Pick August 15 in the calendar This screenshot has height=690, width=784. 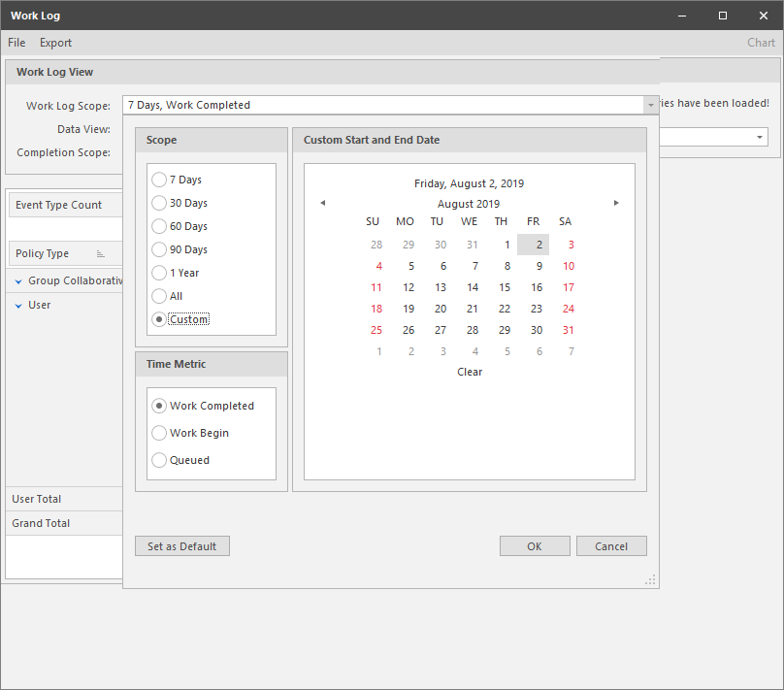[x=505, y=287]
